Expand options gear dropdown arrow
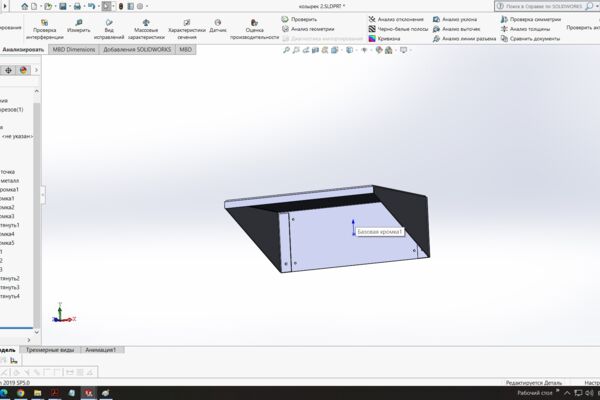The image size is (600, 400). [x=147, y=6]
